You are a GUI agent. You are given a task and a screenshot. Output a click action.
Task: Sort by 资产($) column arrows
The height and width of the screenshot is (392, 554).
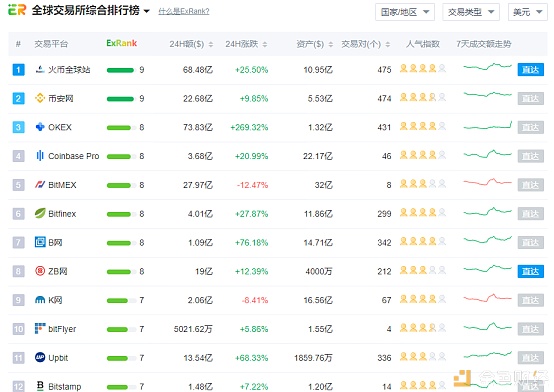point(331,44)
